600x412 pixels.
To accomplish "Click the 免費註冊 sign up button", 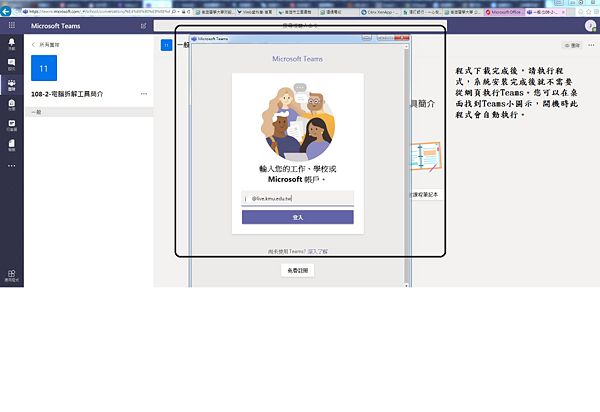I will tap(297, 271).
